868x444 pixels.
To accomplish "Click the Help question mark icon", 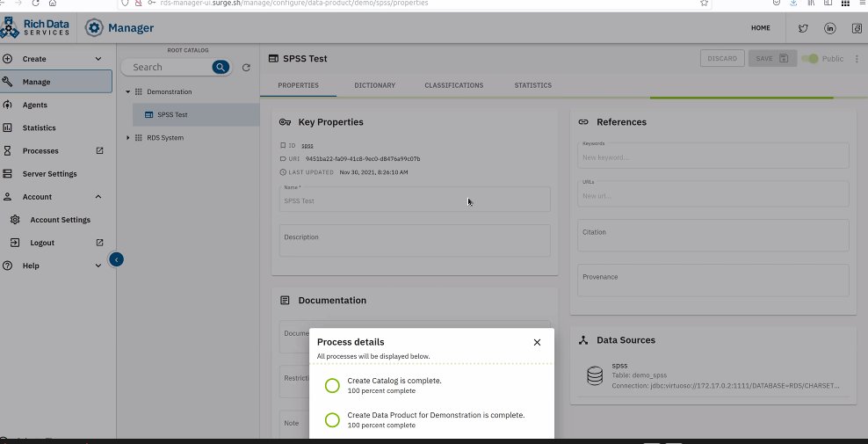I will [x=7, y=266].
